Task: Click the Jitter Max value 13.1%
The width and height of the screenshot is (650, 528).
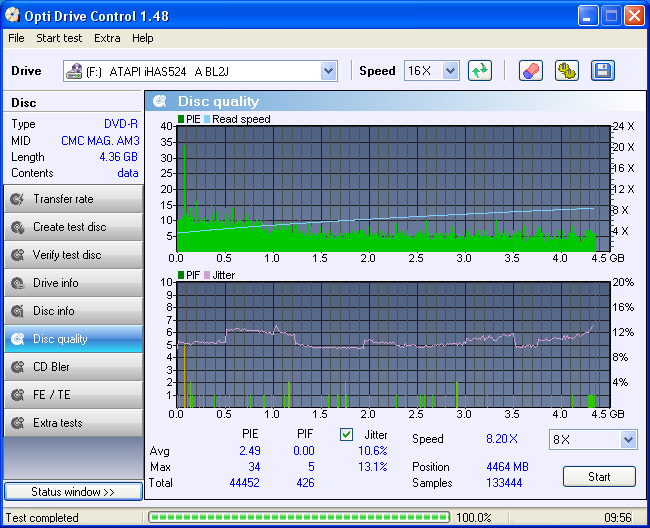Action: click(x=372, y=467)
